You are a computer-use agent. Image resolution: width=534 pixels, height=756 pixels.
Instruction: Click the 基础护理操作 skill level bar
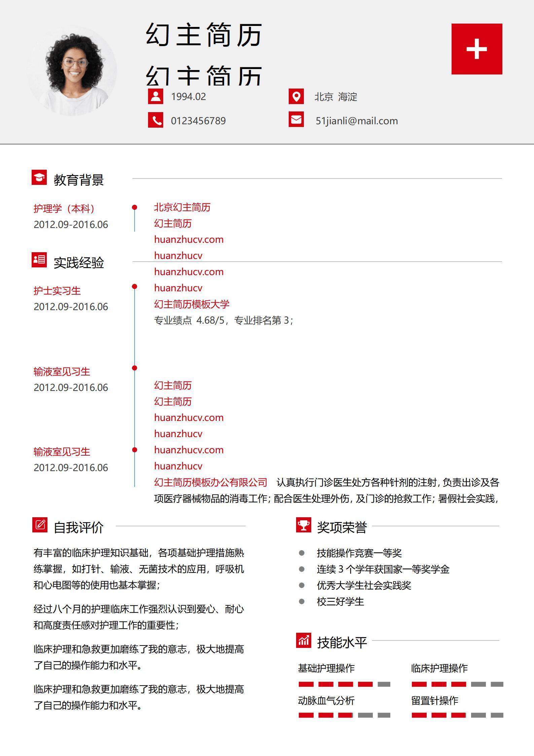tap(344, 684)
